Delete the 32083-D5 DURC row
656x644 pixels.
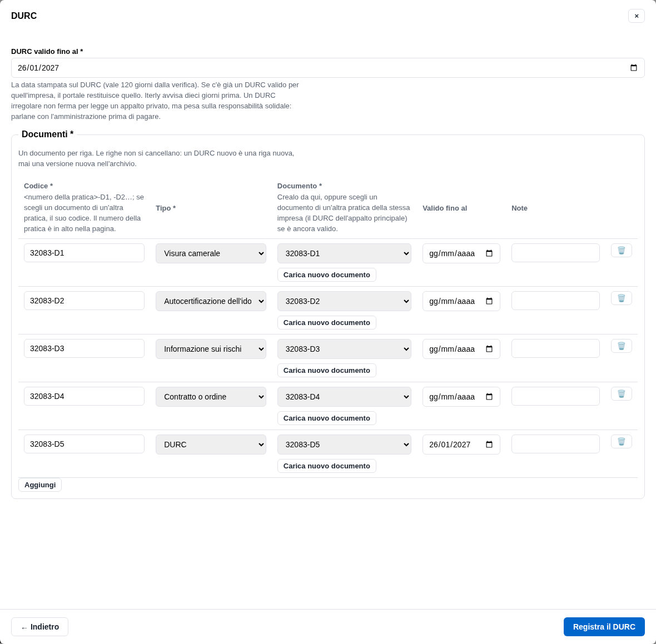click(622, 442)
